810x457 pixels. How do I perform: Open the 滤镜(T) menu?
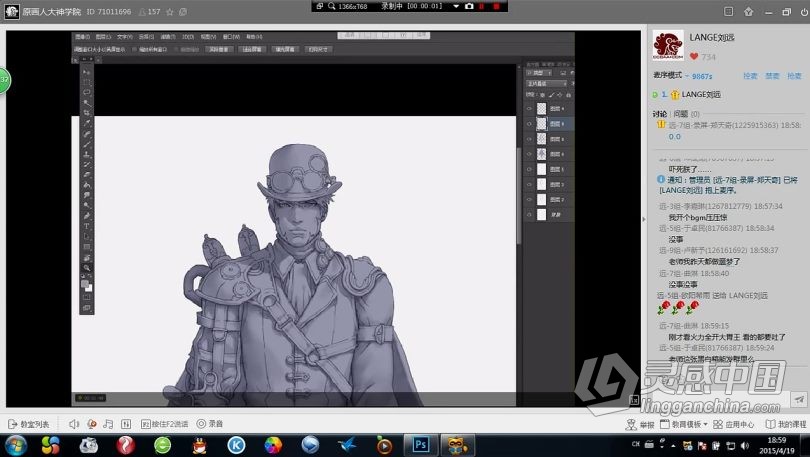167,37
